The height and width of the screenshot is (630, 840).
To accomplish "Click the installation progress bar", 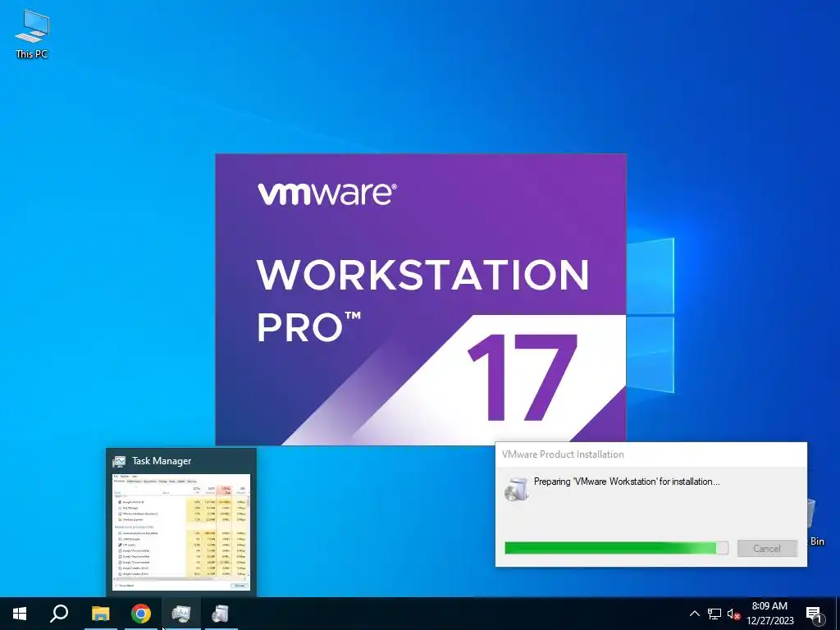I will click(616, 547).
